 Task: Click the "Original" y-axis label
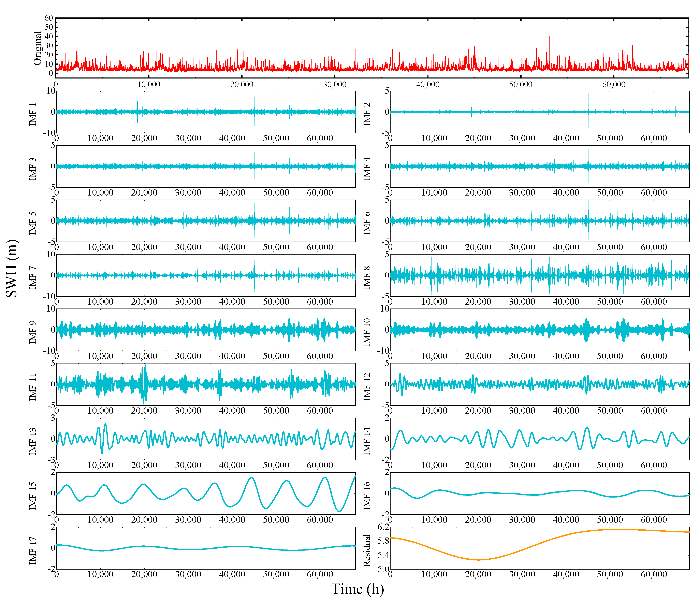(38, 48)
